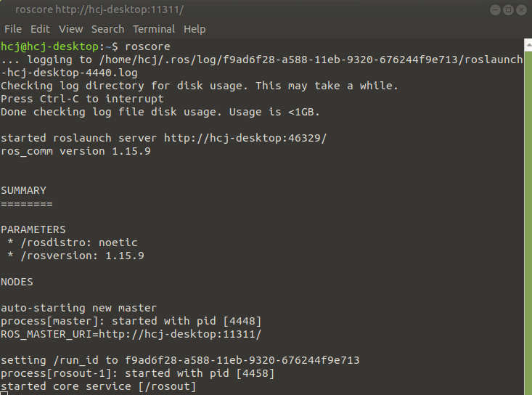Click the terminal cursor at the bottom
The width and height of the screenshot is (532, 395).
[4, 394]
